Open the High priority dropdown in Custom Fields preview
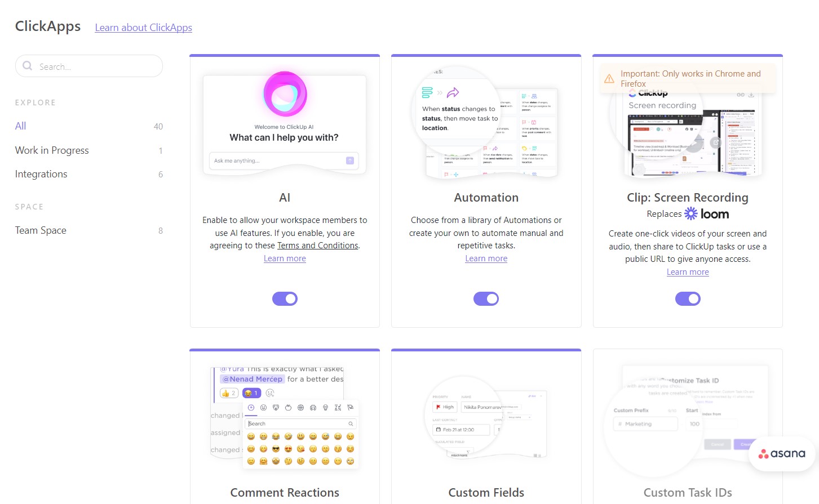Image resolution: width=819 pixels, height=504 pixels. coord(445,407)
